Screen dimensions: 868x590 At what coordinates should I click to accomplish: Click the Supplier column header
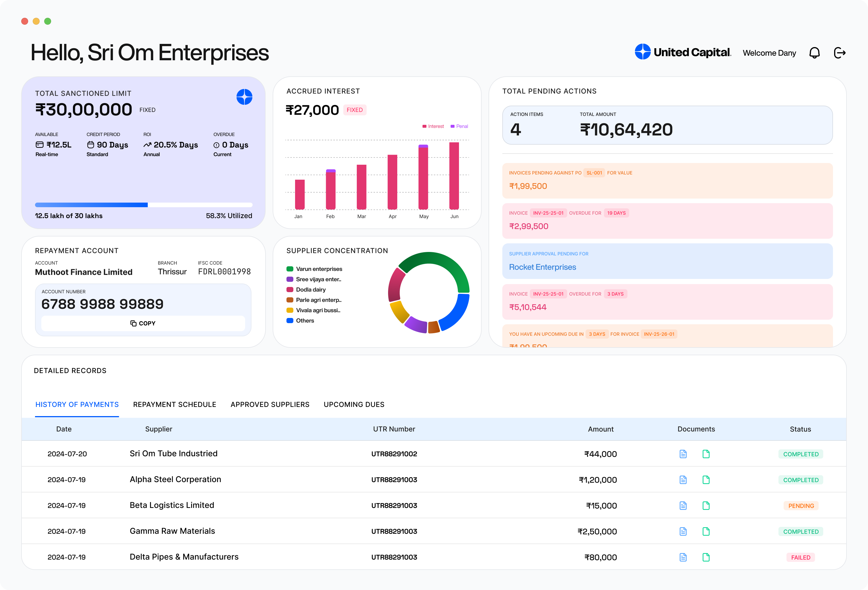(159, 429)
